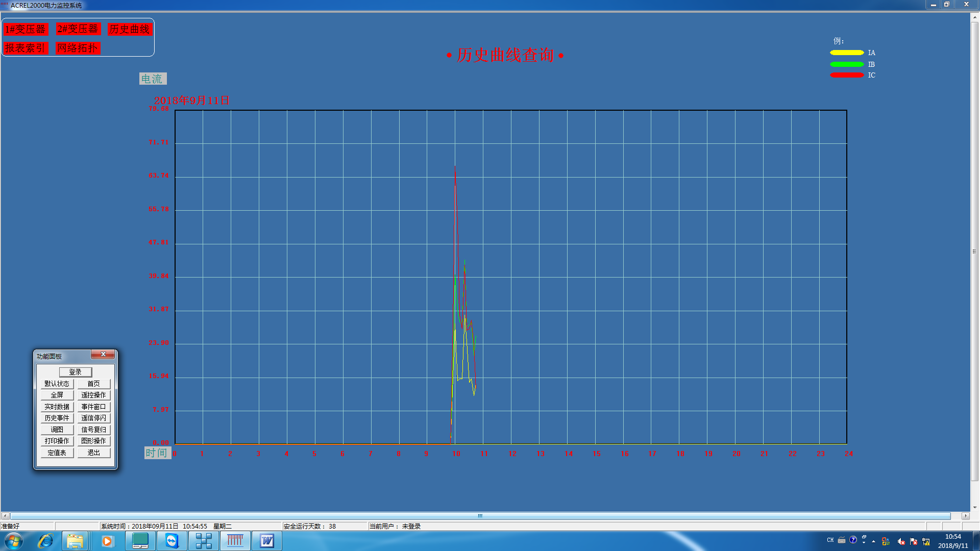Click the network warning tray icon
Image resolution: width=980 pixels, height=551 pixels.
pyautogui.click(x=926, y=541)
